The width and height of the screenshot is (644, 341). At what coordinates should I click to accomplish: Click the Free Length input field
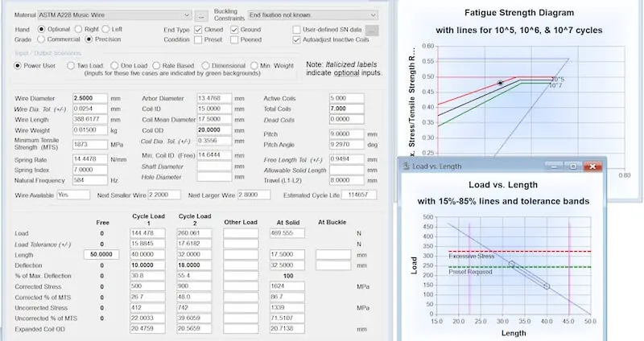coord(103,254)
